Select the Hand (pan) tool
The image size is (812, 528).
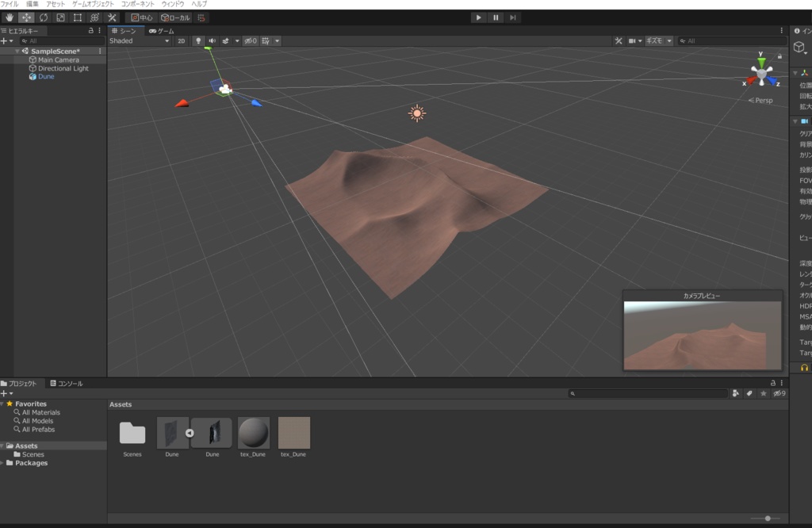pyautogui.click(x=10, y=17)
